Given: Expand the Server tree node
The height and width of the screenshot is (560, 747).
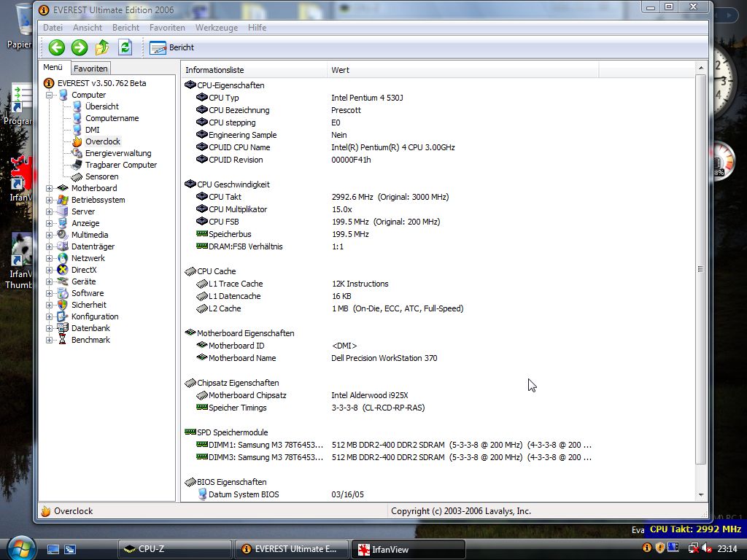Looking at the screenshot, I should pos(49,211).
